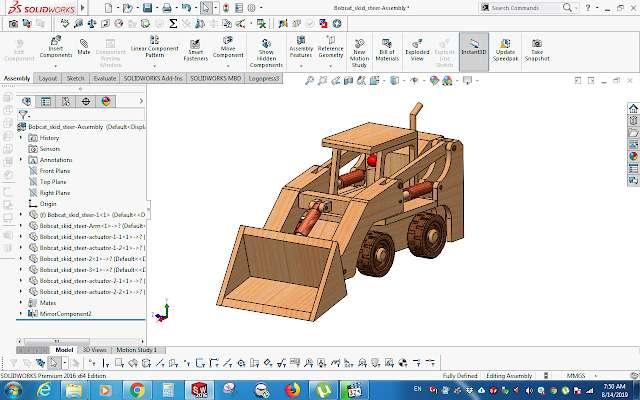This screenshot has height=400, width=640.
Task: Open the Bill of Materials tool
Action: (387, 50)
